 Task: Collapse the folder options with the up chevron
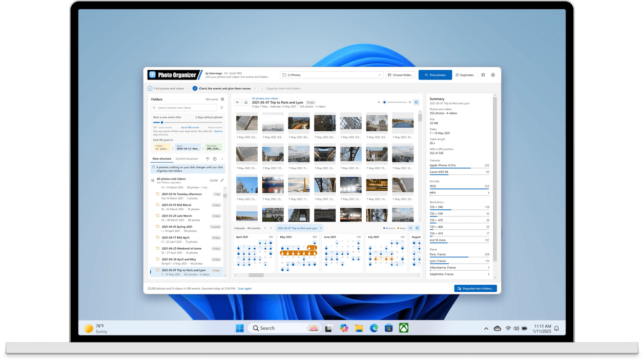[x=222, y=159]
